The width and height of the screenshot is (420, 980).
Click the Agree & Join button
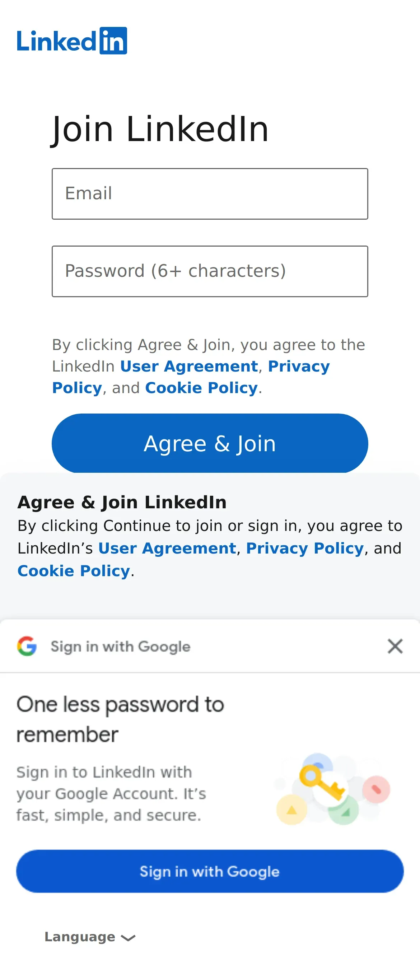point(210,443)
